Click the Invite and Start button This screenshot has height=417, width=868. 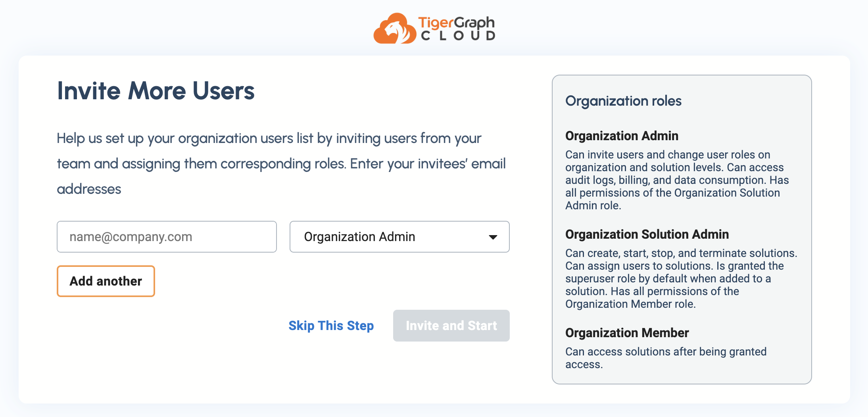(451, 326)
